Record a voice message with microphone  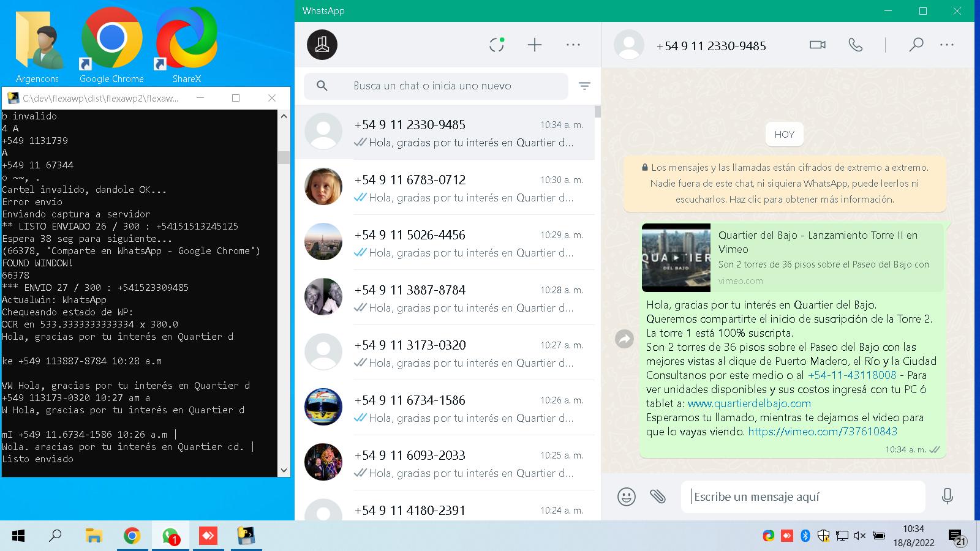947,496
